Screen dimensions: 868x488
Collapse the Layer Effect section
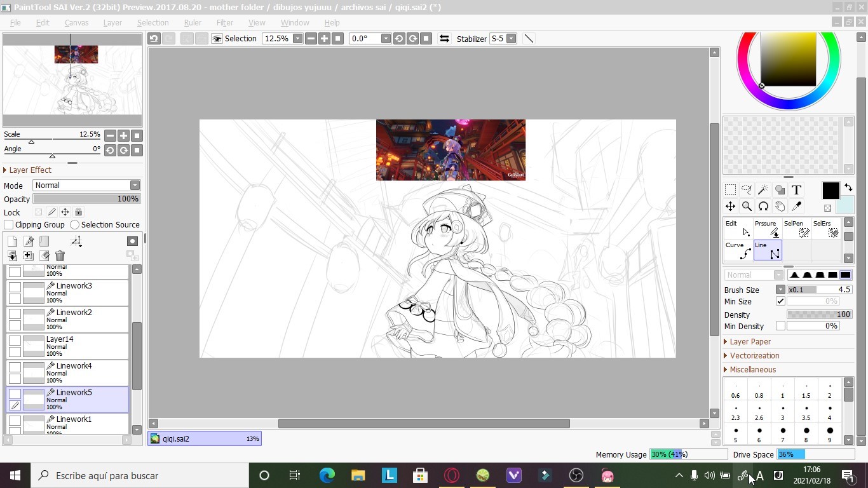click(28, 170)
